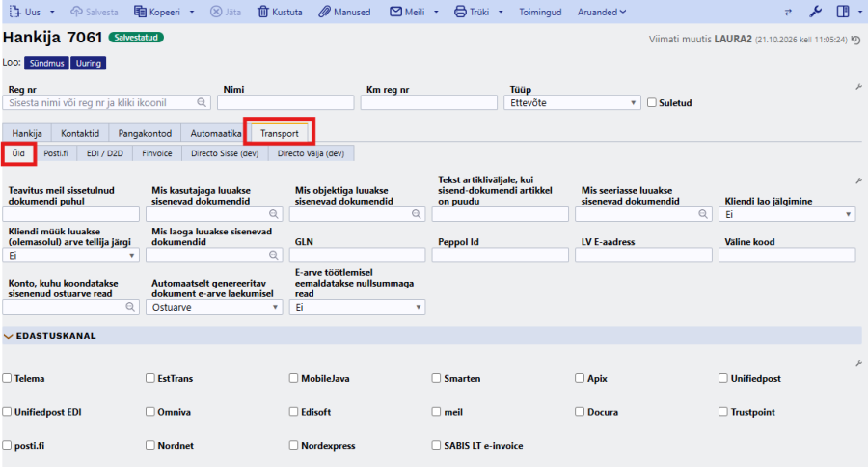Open the EDI / D2D subtab
This screenshot has height=467, width=868.
[104, 153]
